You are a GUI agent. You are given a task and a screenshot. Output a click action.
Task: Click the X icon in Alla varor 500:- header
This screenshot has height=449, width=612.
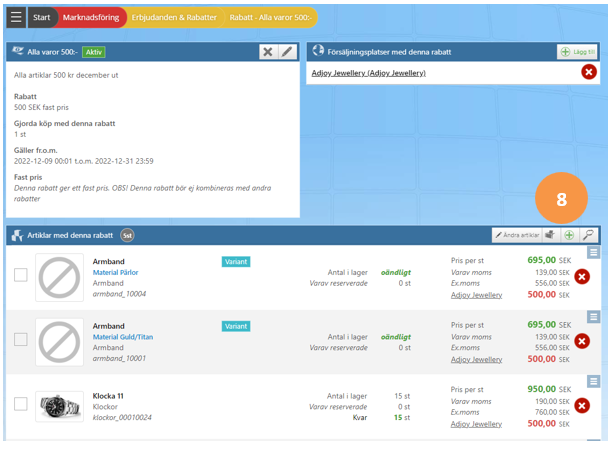click(x=268, y=52)
